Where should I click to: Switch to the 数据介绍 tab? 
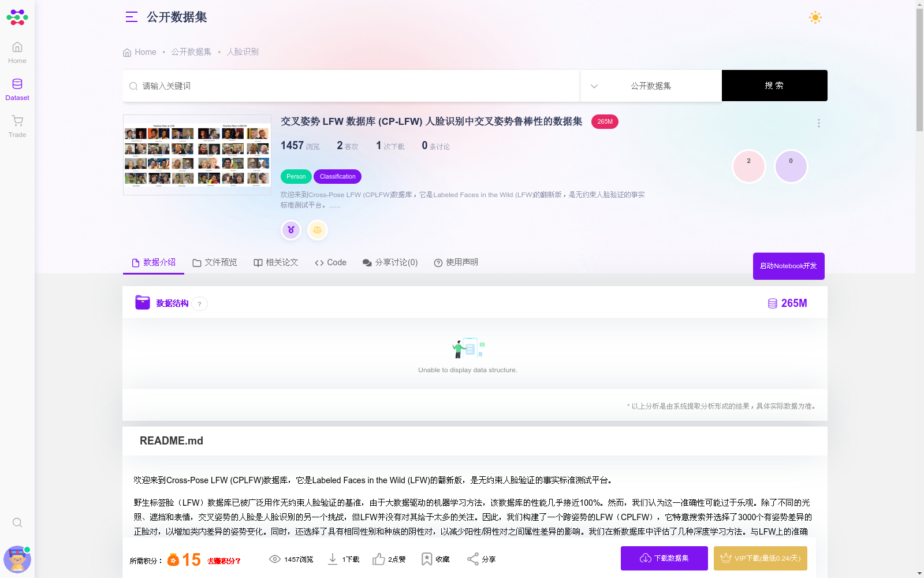pyautogui.click(x=154, y=262)
